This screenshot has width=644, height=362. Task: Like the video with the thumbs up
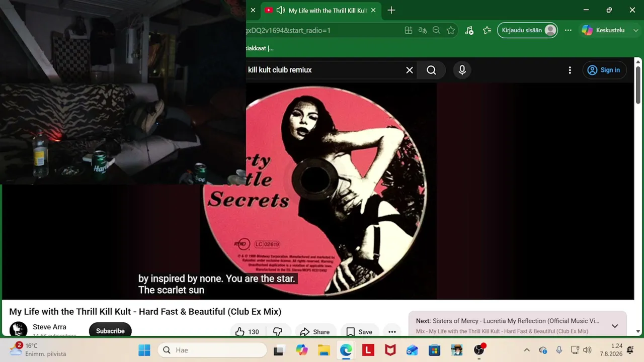(x=248, y=331)
